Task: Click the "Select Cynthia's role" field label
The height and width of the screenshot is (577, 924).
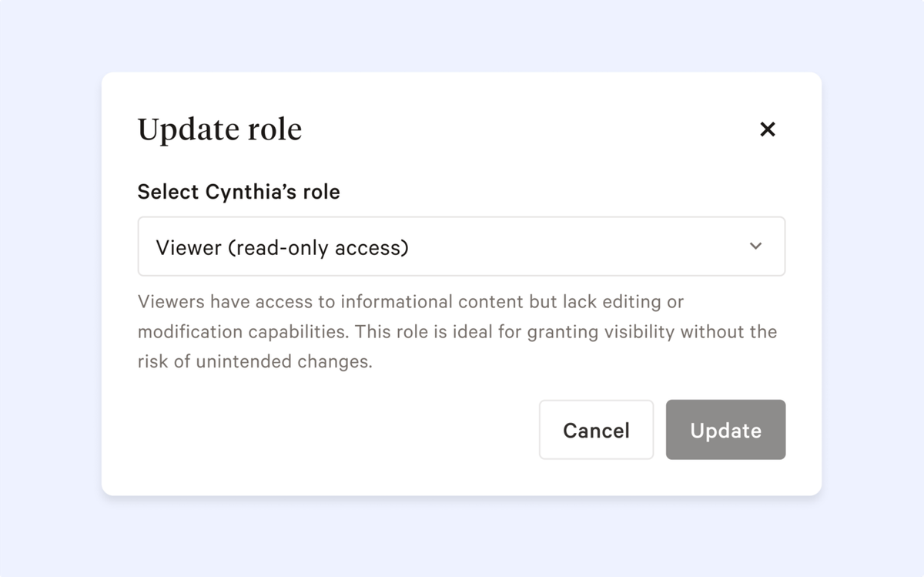Action: 239,192
